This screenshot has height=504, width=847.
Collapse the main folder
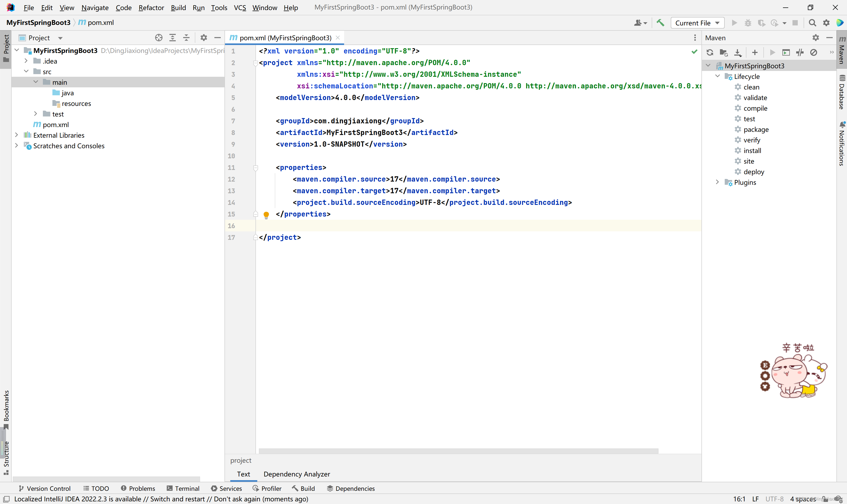pos(36,82)
